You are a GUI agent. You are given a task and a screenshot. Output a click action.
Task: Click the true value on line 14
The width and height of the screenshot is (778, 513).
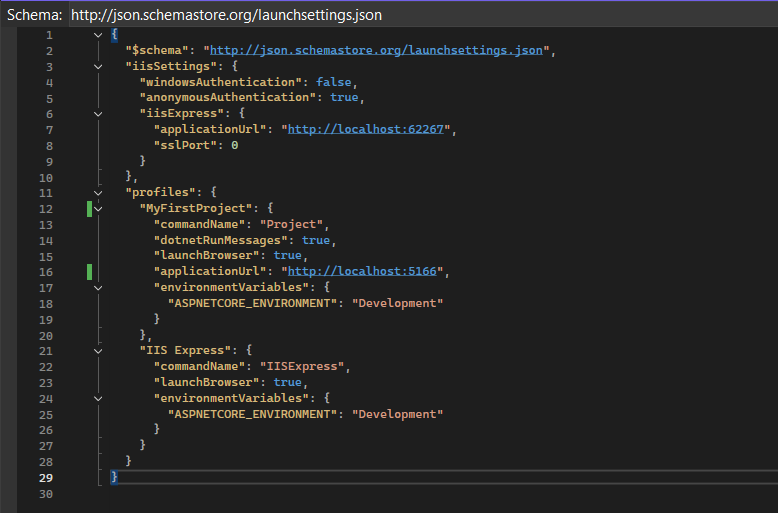pyautogui.click(x=316, y=240)
